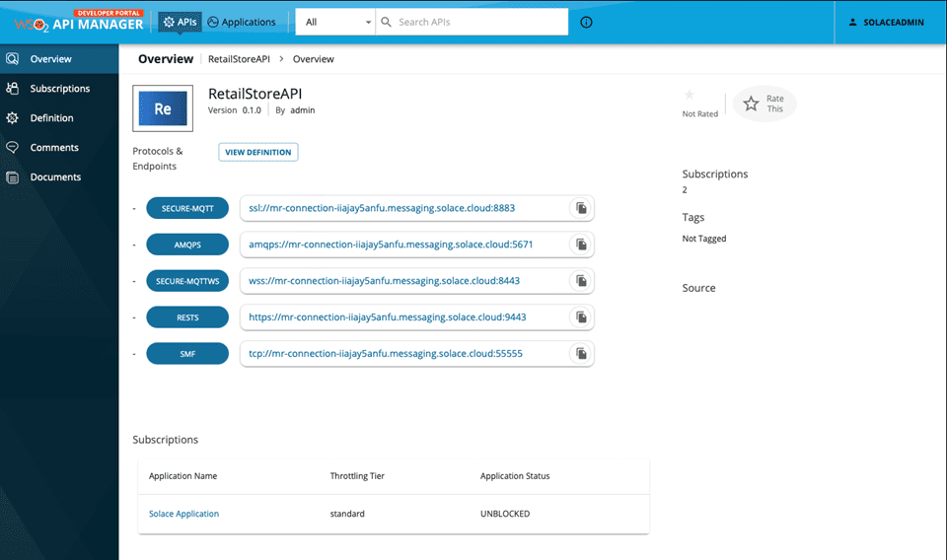947x560 pixels.
Task: Copy the https:// port 9443 endpoint URL
Action: click(581, 317)
